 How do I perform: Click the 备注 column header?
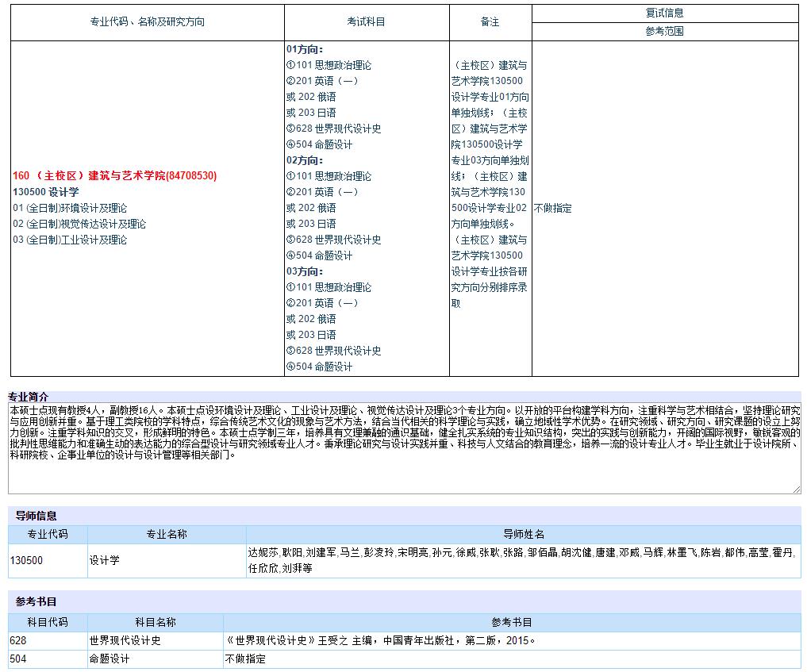click(490, 22)
